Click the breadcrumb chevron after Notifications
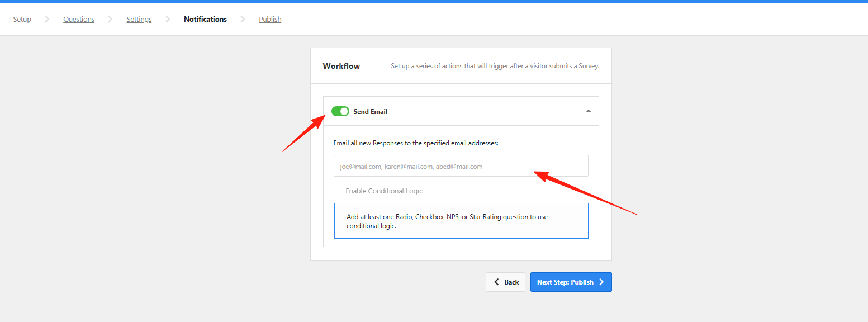Viewport: 868px width, 322px height. click(x=243, y=20)
